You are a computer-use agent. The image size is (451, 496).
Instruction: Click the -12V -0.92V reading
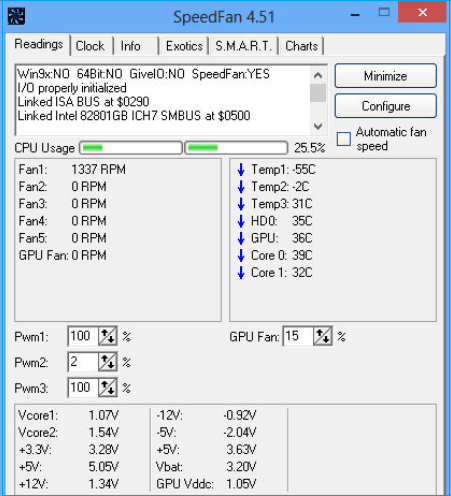(x=206, y=415)
